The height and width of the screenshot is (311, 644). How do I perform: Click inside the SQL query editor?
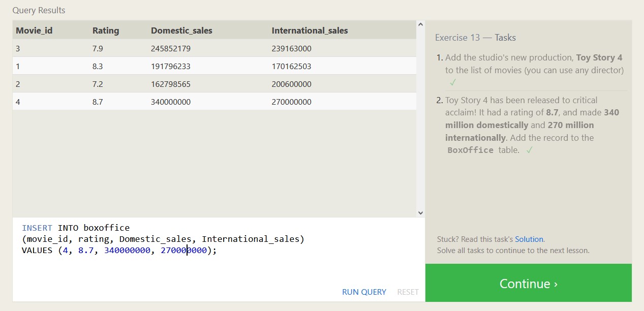219,259
